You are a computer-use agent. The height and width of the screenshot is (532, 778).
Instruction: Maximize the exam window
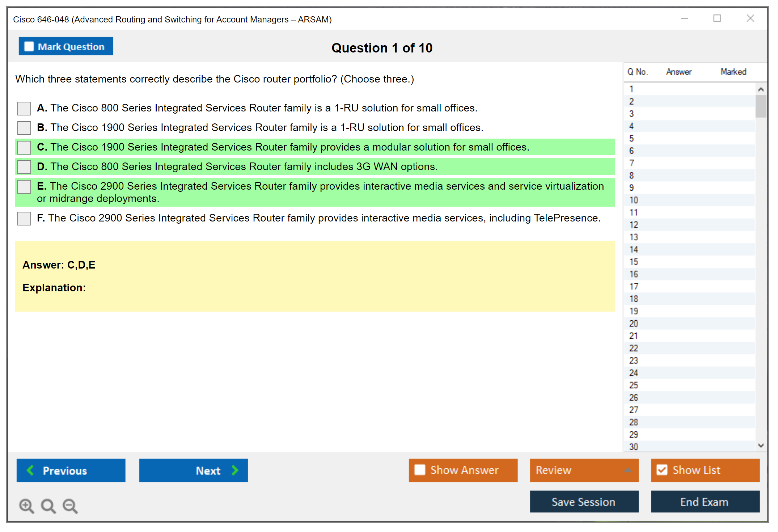tap(717, 18)
